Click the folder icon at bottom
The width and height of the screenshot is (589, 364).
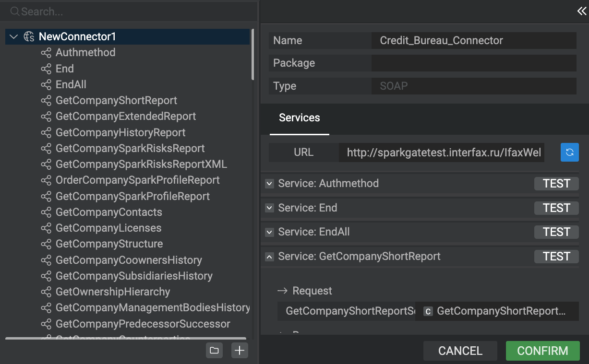(214, 351)
